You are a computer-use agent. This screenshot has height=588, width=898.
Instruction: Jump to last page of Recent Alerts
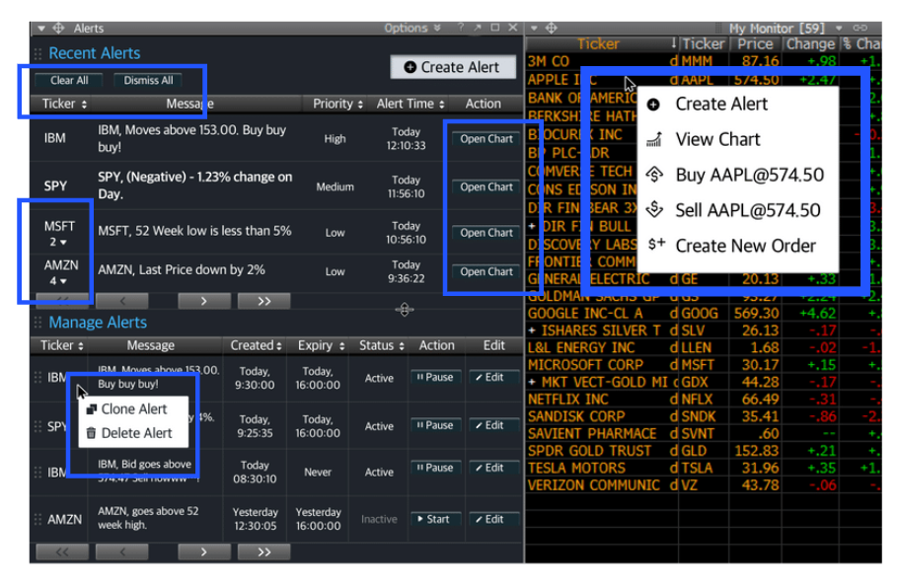264,301
